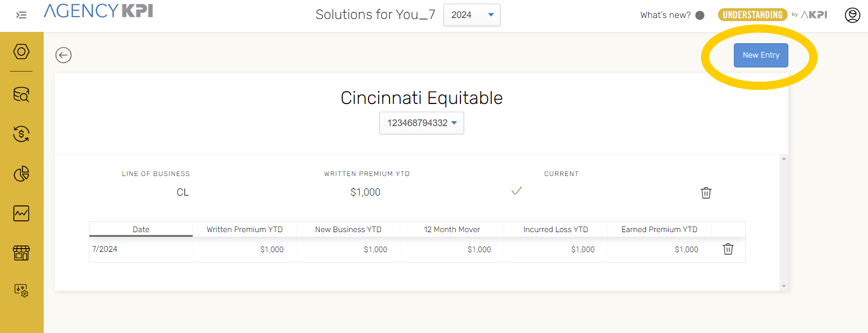Open the What's new? link
868x333 pixels.
coord(666,15)
